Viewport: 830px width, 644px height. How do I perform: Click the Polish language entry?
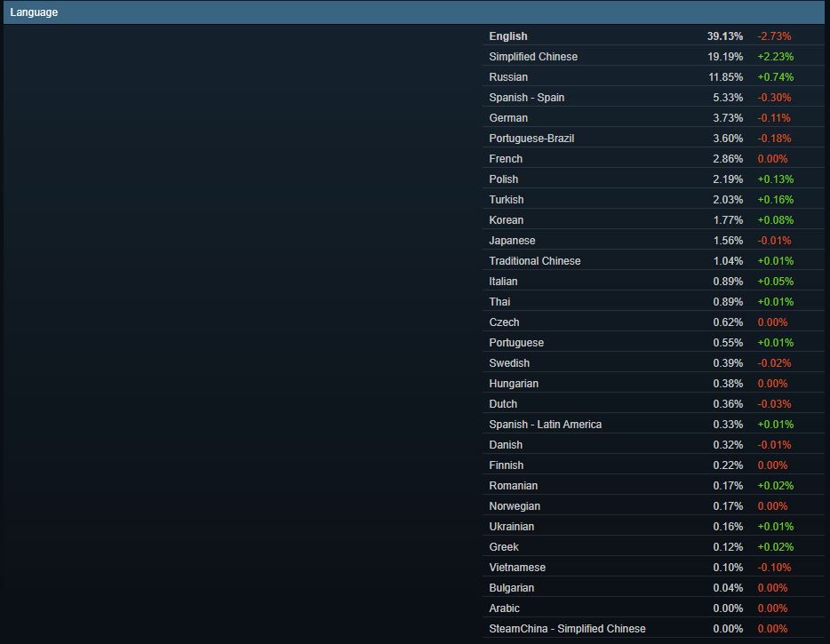653,179
